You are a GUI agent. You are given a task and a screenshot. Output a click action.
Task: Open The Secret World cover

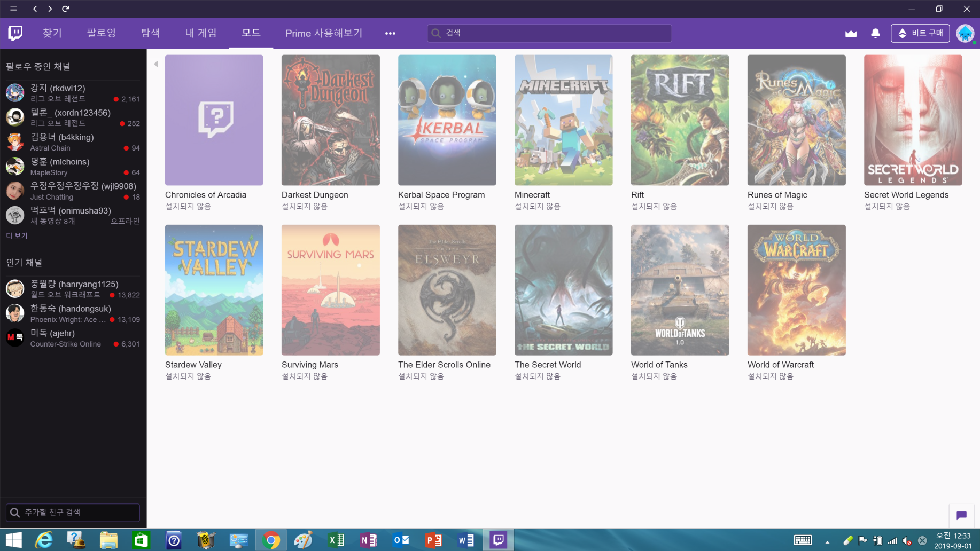(x=563, y=290)
